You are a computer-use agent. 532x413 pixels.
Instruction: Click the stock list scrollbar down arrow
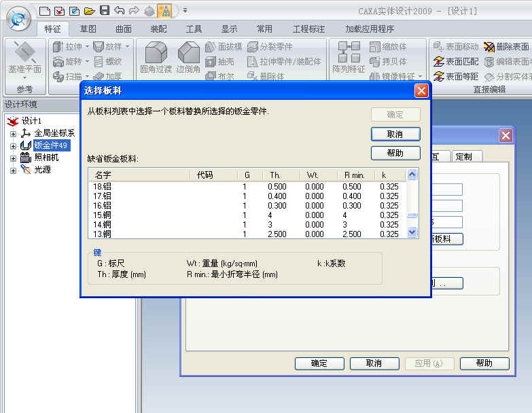point(412,232)
